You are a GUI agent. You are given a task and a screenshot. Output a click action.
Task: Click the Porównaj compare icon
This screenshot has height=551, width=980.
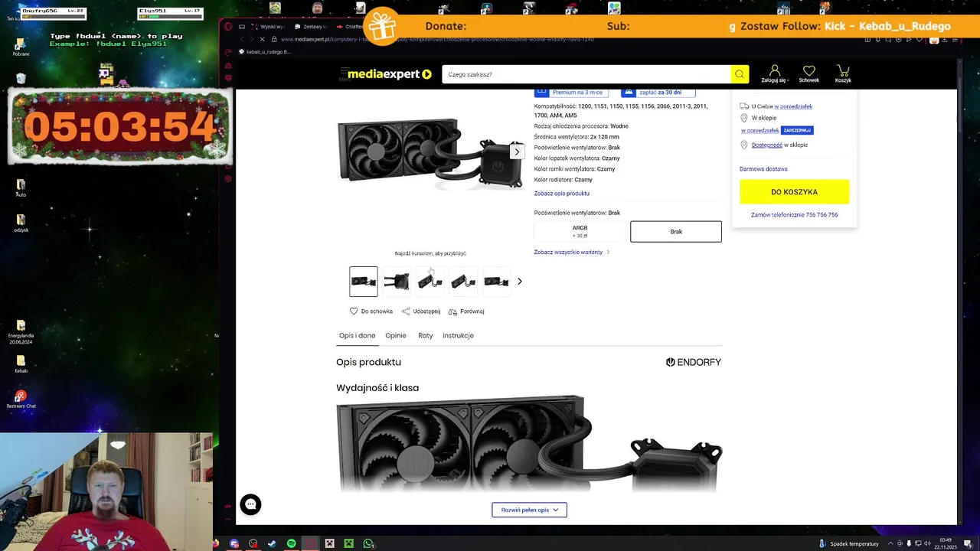pos(452,311)
